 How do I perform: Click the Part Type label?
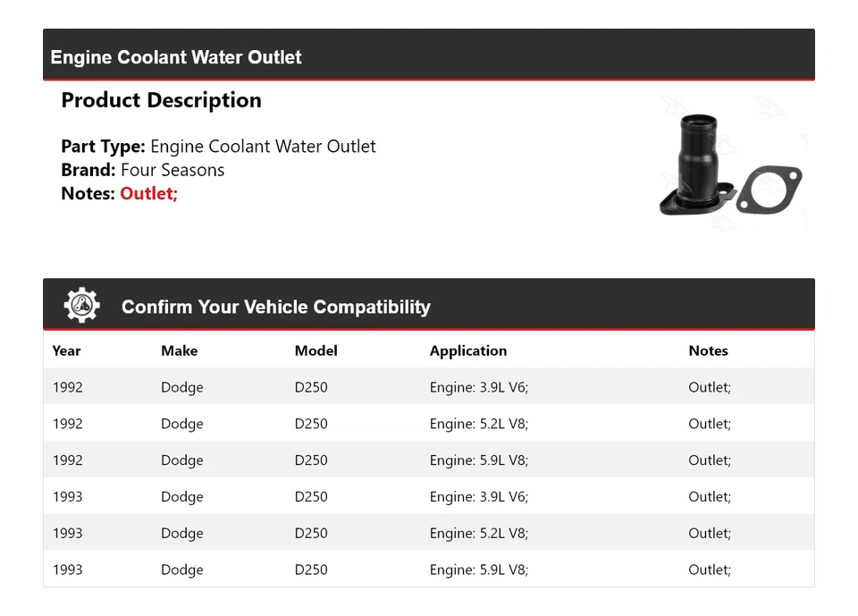(x=103, y=147)
